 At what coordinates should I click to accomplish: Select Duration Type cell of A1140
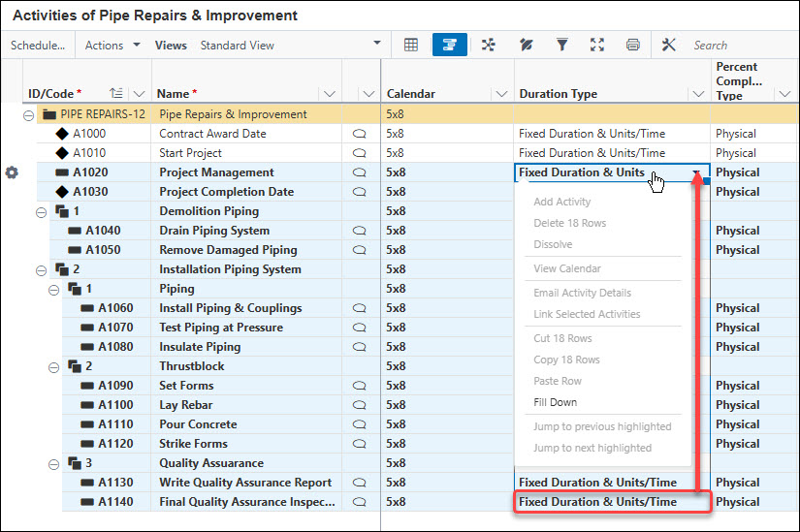612,502
